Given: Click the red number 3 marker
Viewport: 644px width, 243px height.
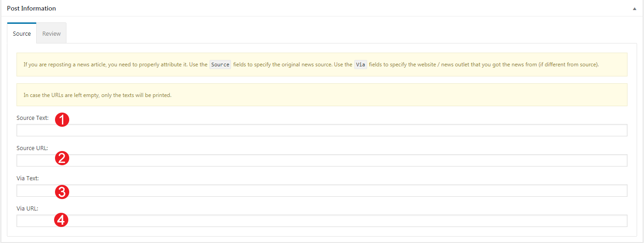Looking at the screenshot, I should [x=62, y=192].
